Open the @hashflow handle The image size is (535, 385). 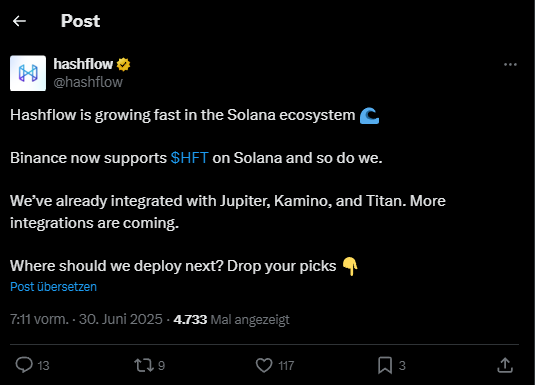click(88, 82)
